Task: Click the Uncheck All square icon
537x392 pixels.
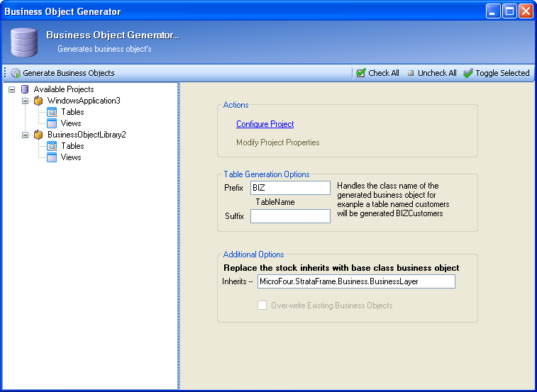Action: (411, 73)
